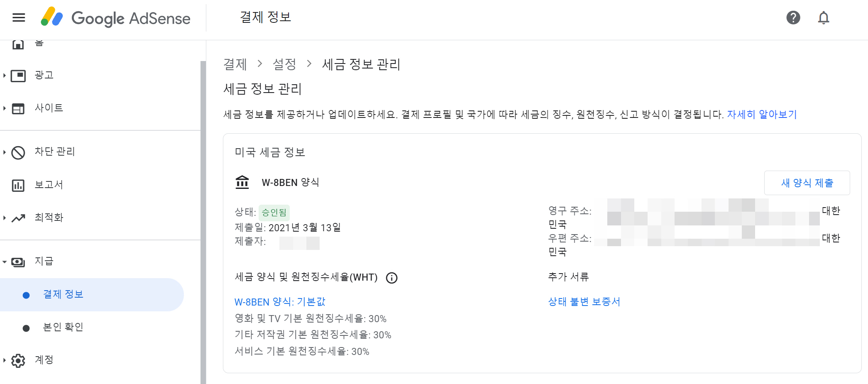The width and height of the screenshot is (868, 384).
Task: Open 차단 관리 via its block icon
Action: pyautogui.click(x=18, y=152)
